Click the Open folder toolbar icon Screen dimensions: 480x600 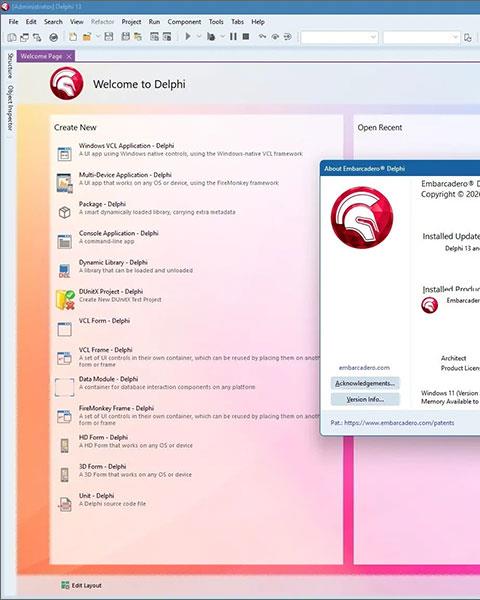click(87, 37)
